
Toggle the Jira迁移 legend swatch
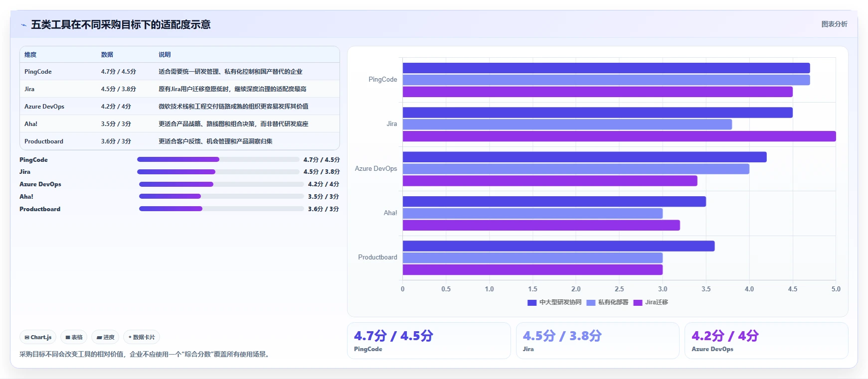click(637, 302)
